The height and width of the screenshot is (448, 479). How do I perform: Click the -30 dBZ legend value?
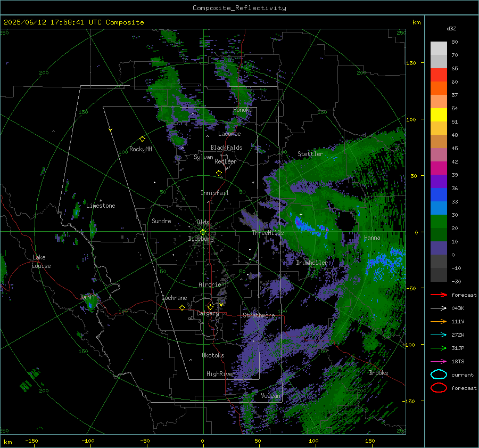point(456,282)
